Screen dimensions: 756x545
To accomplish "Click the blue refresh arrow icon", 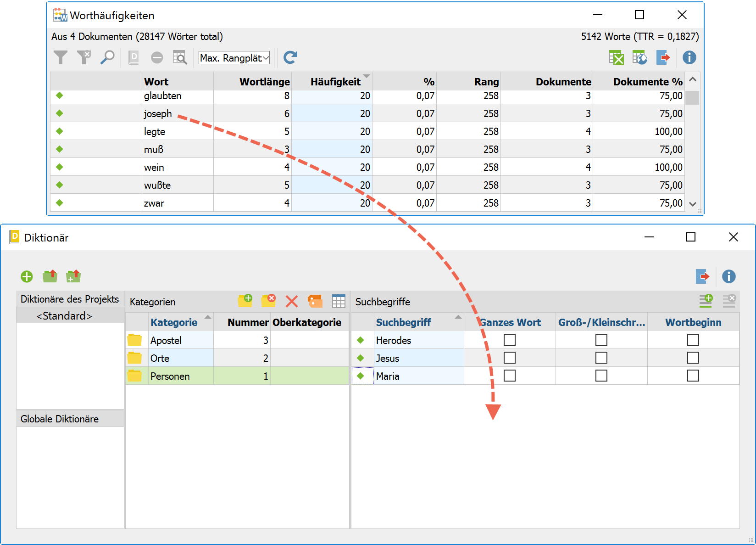I will (290, 57).
